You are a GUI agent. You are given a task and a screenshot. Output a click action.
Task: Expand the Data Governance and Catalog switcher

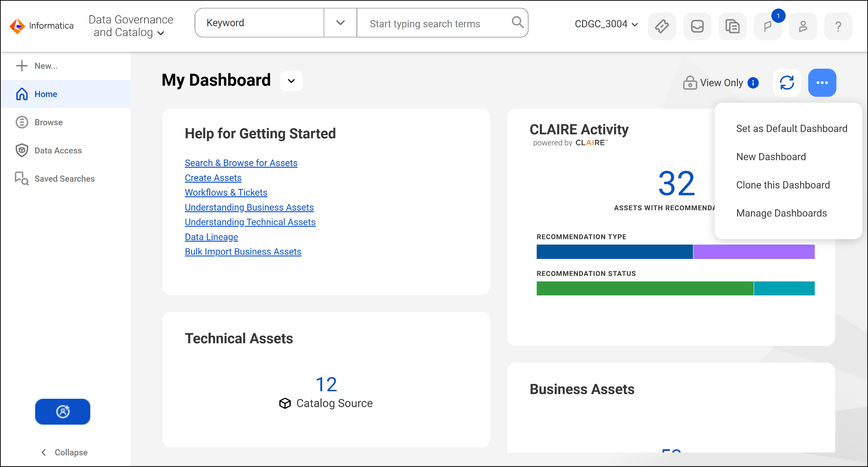point(131,26)
